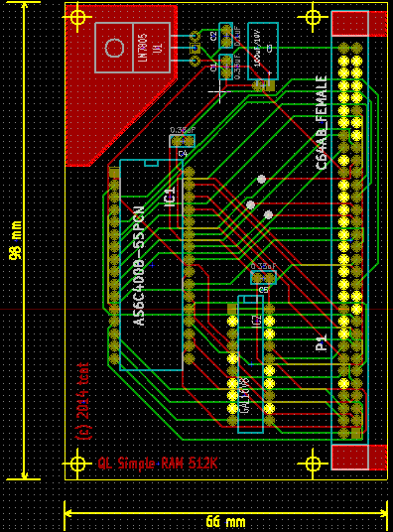The height and width of the screenshot is (532, 393).
Task: Select capacitor C1 0.33uF near regulator
Action: coord(226,66)
